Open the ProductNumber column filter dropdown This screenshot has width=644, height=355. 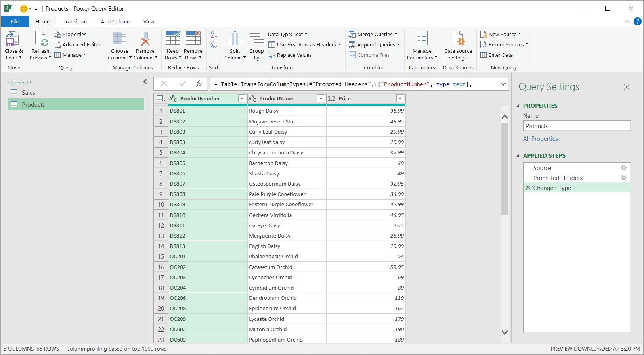[x=242, y=98]
